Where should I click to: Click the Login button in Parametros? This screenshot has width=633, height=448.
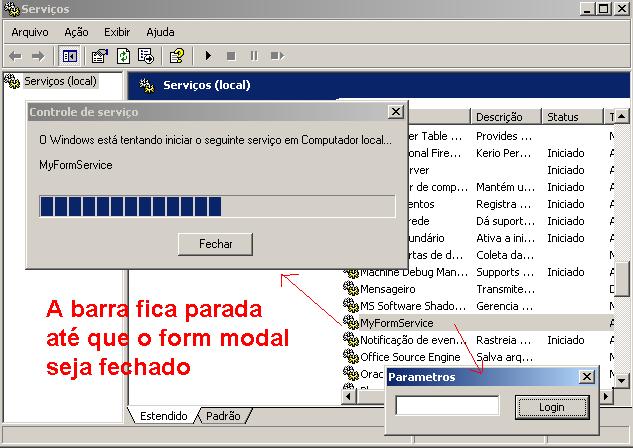(x=551, y=406)
